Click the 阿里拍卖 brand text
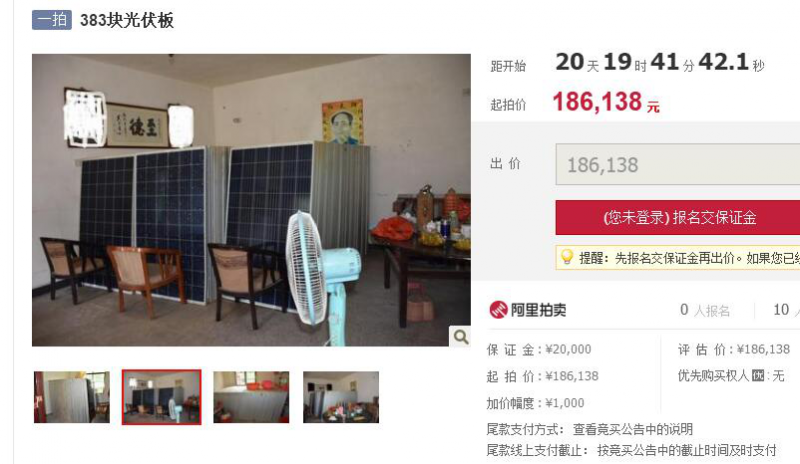The width and height of the screenshot is (800, 464). pos(538,310)
